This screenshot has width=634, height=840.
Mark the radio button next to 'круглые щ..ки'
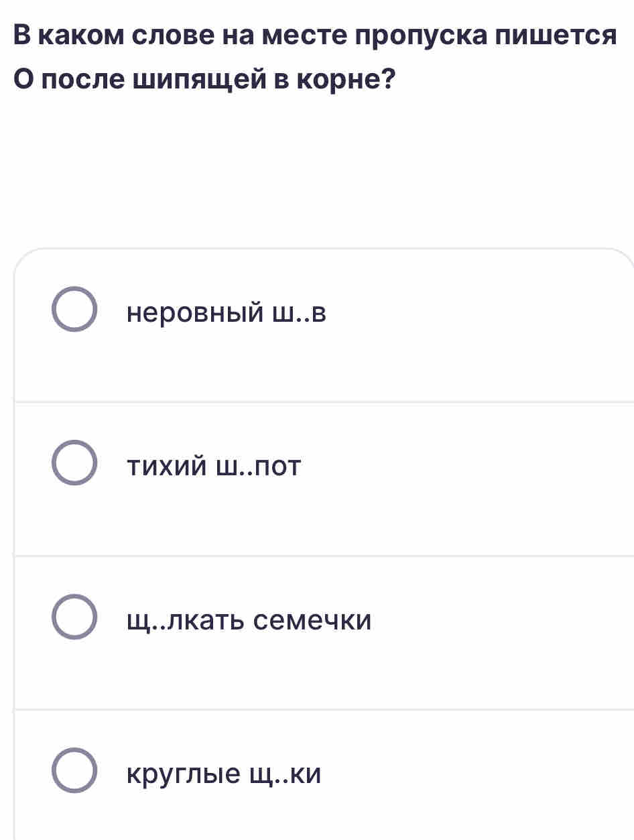[74, 770]
